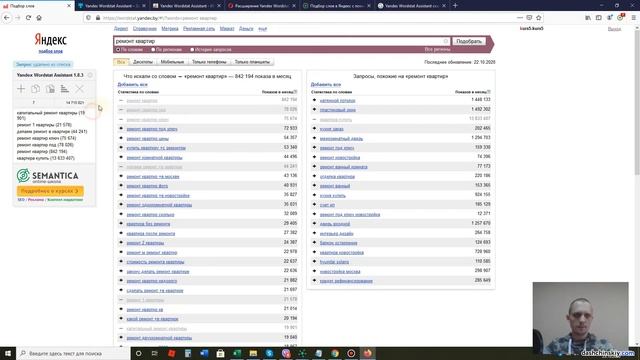Open the 'hyundai solaris' query link
Image resolution: width=640 pixels, height=360 pixels.
tap(334, 262)
